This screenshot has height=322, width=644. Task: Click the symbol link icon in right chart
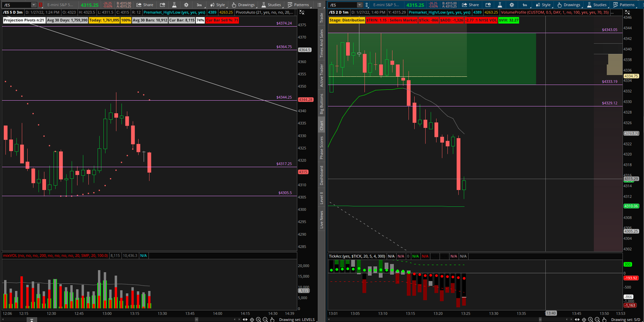[367, 5]
